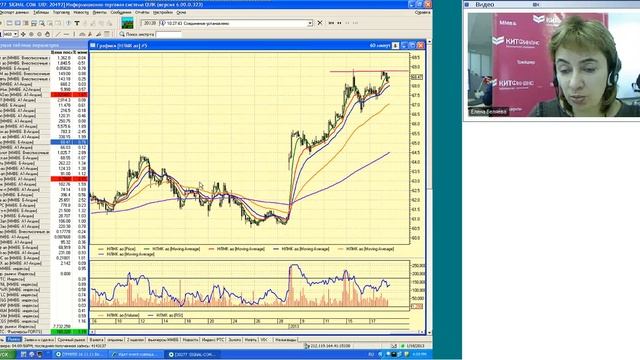This screenshot has width=640, height=360.
Task: Open the Справка menu
Action: coord(422,13)
